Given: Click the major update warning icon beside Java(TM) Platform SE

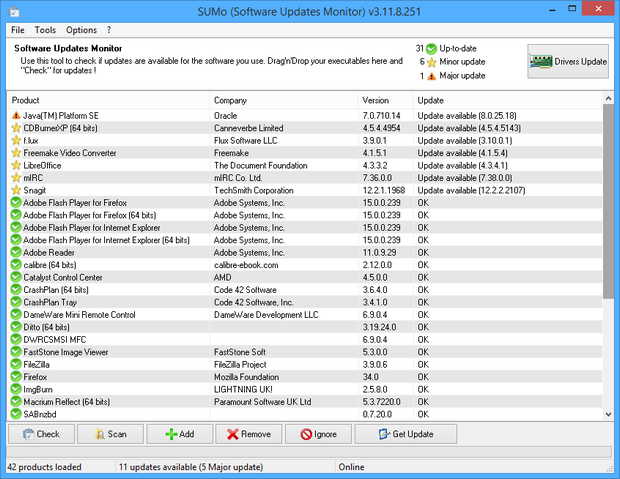Looking at the screenshot, I should (x=16, y=115).
